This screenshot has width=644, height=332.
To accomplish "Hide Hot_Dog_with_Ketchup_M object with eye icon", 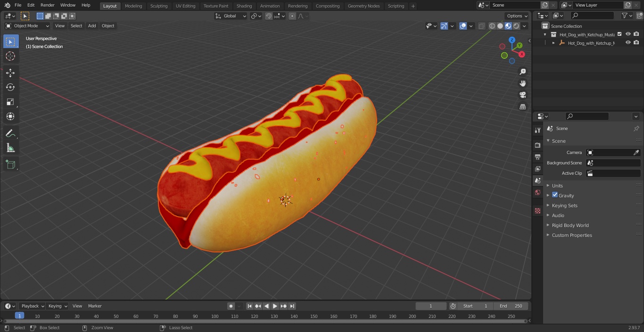I will click(628, 42).
